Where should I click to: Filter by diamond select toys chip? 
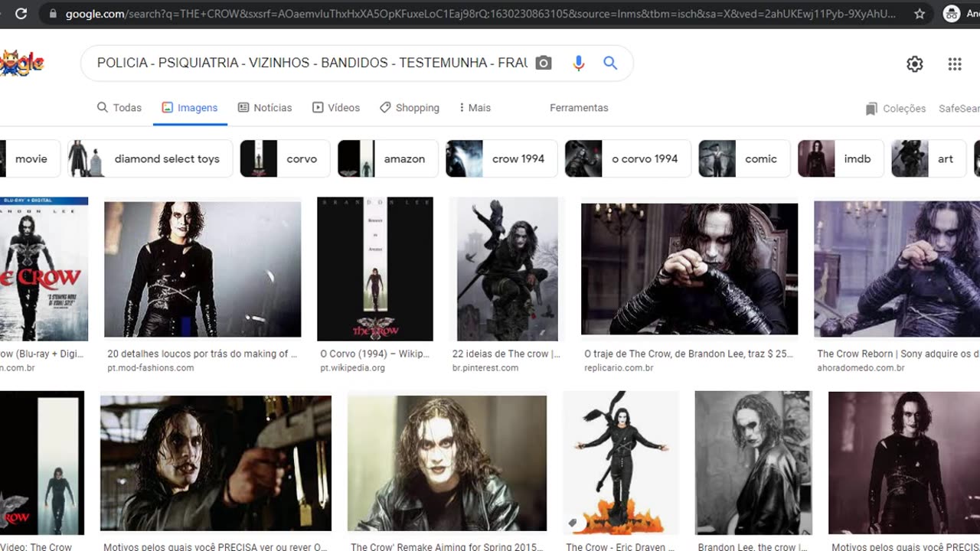[x=150, y=158]
